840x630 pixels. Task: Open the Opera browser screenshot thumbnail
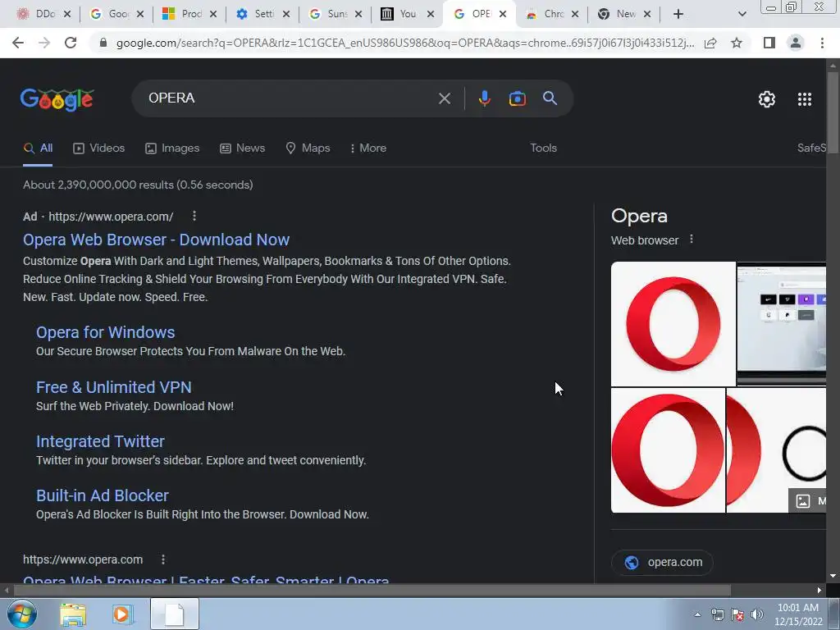(781, 323)
